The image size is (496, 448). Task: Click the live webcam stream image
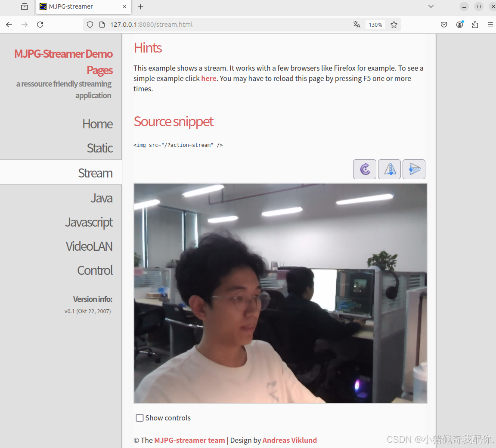tap(280, 293)
